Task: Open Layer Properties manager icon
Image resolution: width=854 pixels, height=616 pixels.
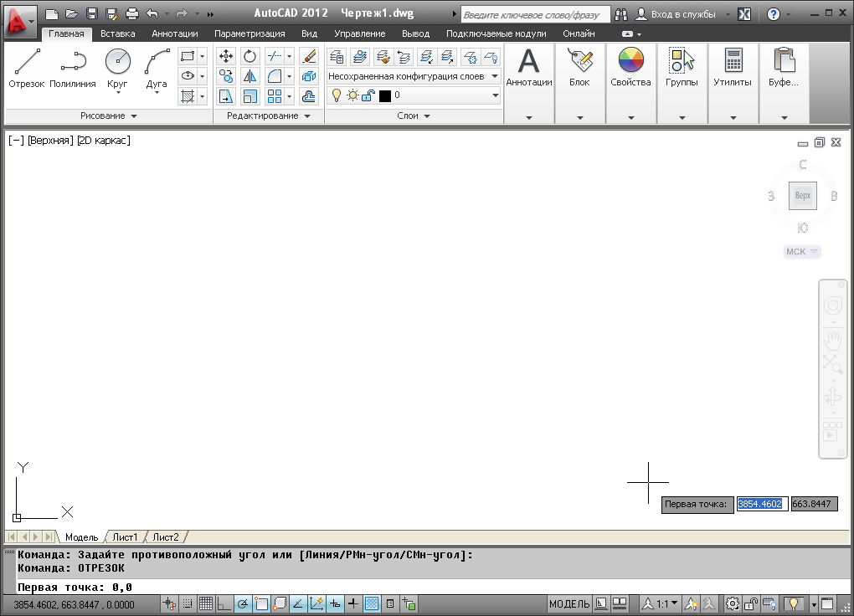Action: (x=337, y=56)
